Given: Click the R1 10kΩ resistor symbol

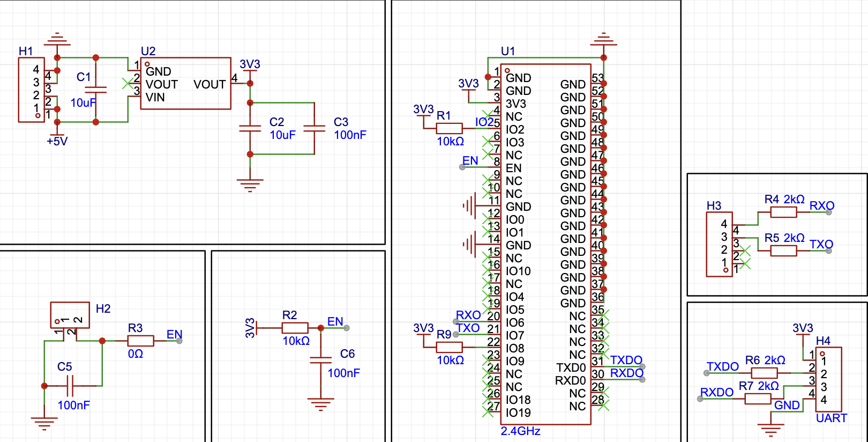Looking at the screenshot, I should point(449,128).
